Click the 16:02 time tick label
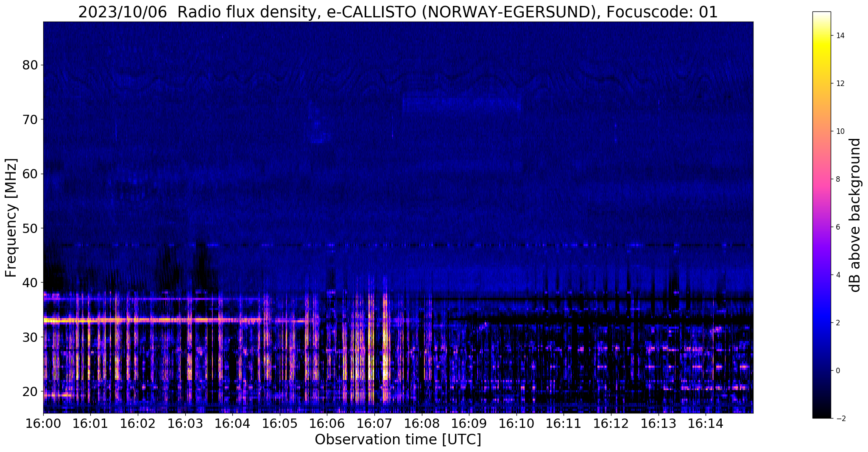The height and width of the screenshot is (452, 868). [138, 423]
